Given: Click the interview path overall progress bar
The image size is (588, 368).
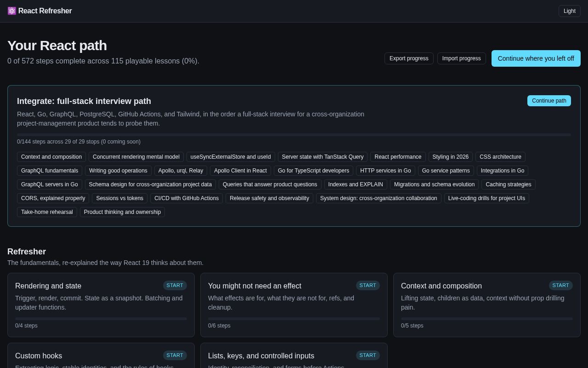Looking at the screenshot, I should [294, 135].
